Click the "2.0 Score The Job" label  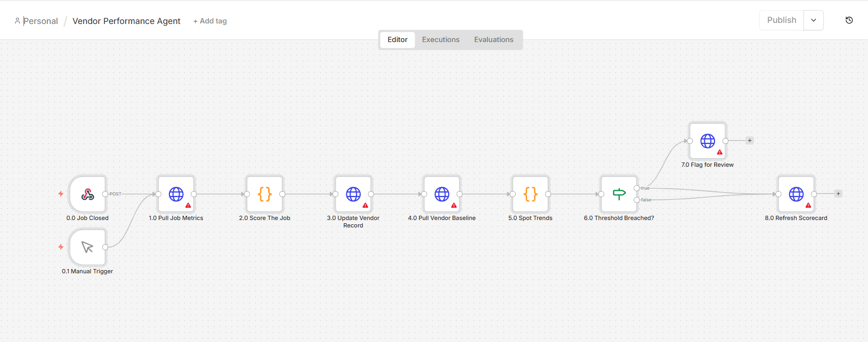click(265, 218)
